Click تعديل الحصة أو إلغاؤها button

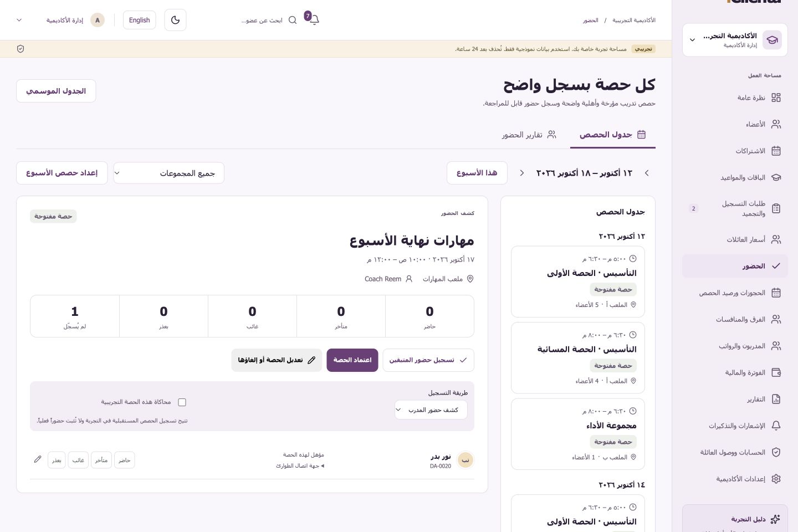(x=277, y=360)
